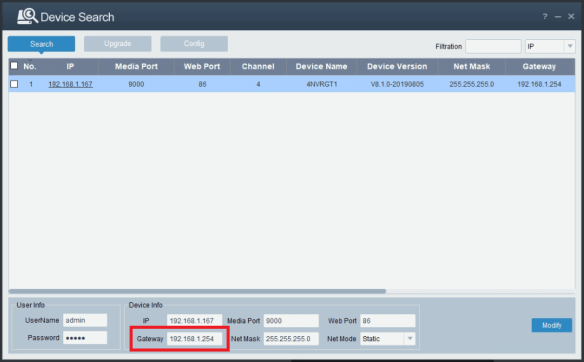This screenshot has width=584, height=362.
Task: Click the 255.255.255.0 net mask table cell
Action: point(472,85)
